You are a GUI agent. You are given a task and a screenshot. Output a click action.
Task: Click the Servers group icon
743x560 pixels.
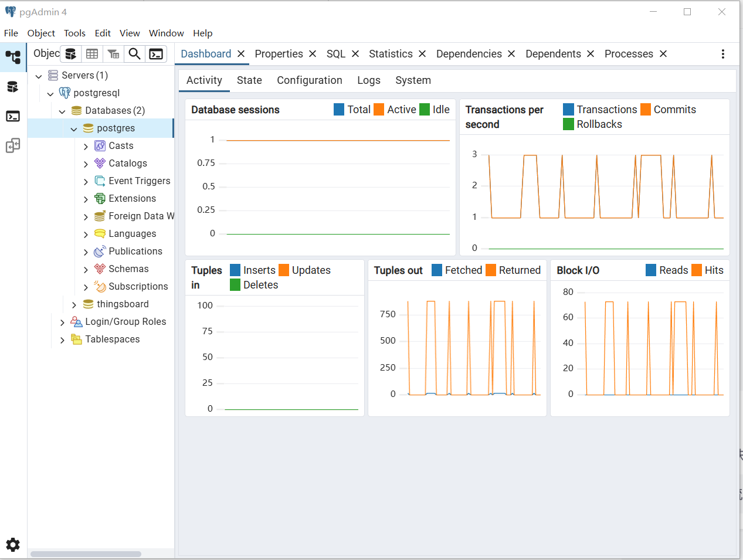(53, 75)
